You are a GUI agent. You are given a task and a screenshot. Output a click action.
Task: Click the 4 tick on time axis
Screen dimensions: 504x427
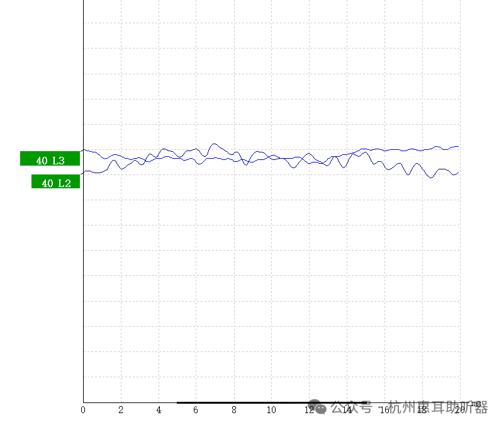coord(159,410)
